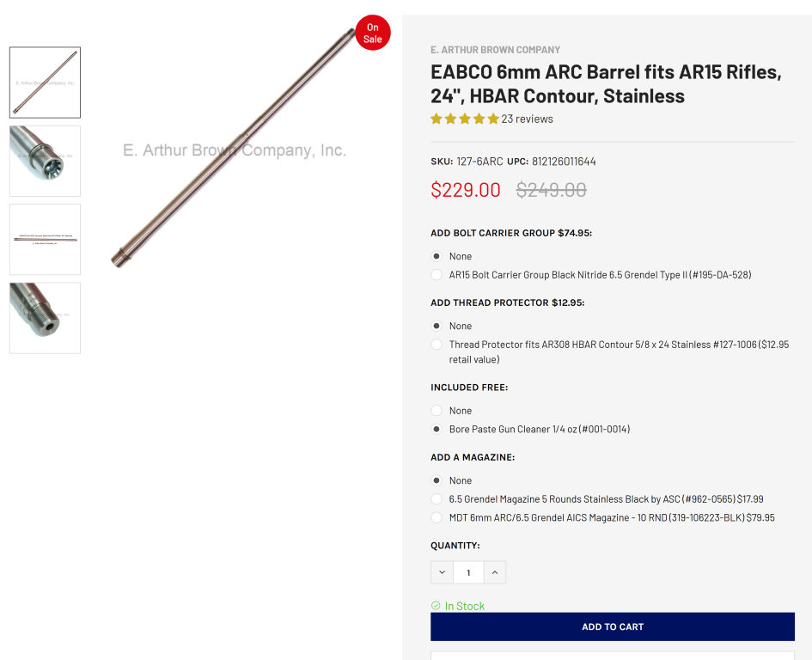
Task: Decrease quantity with the down chevron
Action: (442, 572)
